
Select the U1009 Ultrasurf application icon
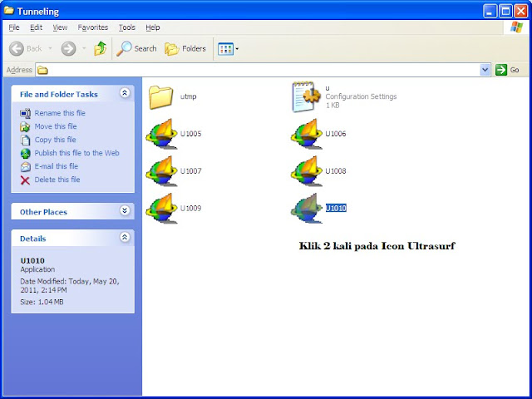tap(161, 209)
